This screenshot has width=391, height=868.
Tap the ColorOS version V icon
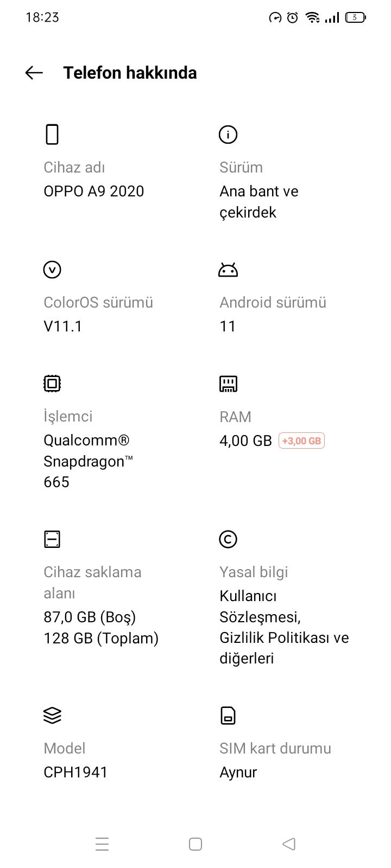point(52,270)
